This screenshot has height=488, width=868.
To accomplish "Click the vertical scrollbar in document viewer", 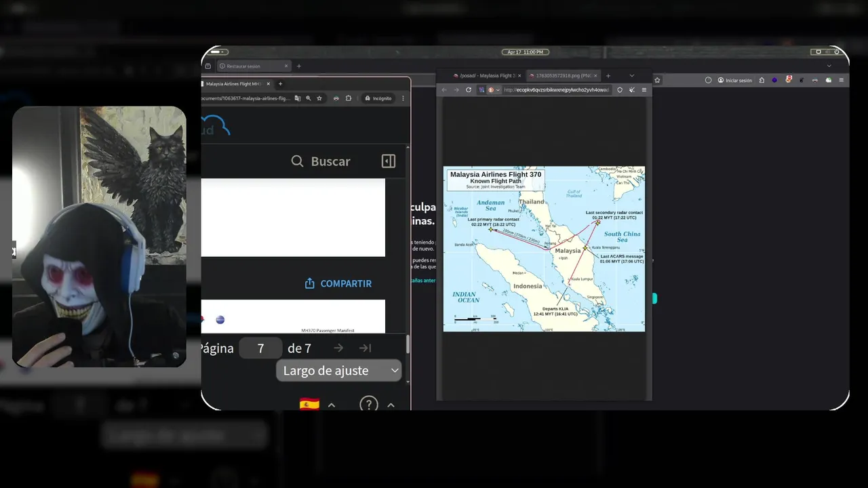I will pyautogui.click(x=408, y=344).
